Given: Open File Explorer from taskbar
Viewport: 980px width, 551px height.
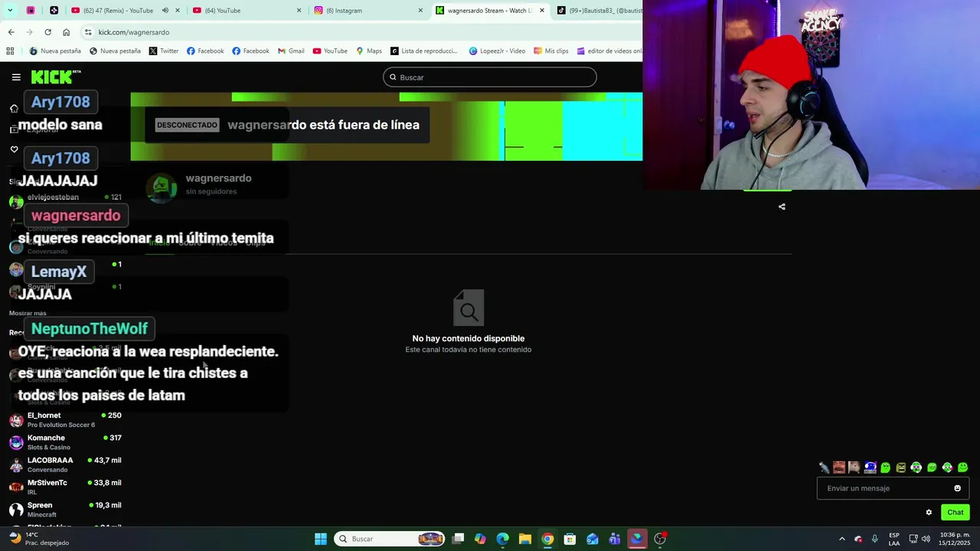Looking at the screenshot, I should (x=525, y=539).
